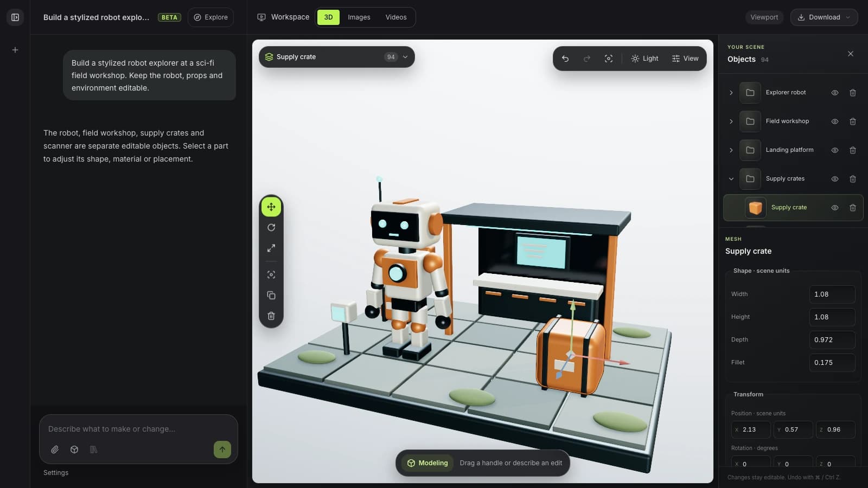
Task: Edit the Width value field
Action: [x=832, y=294]
